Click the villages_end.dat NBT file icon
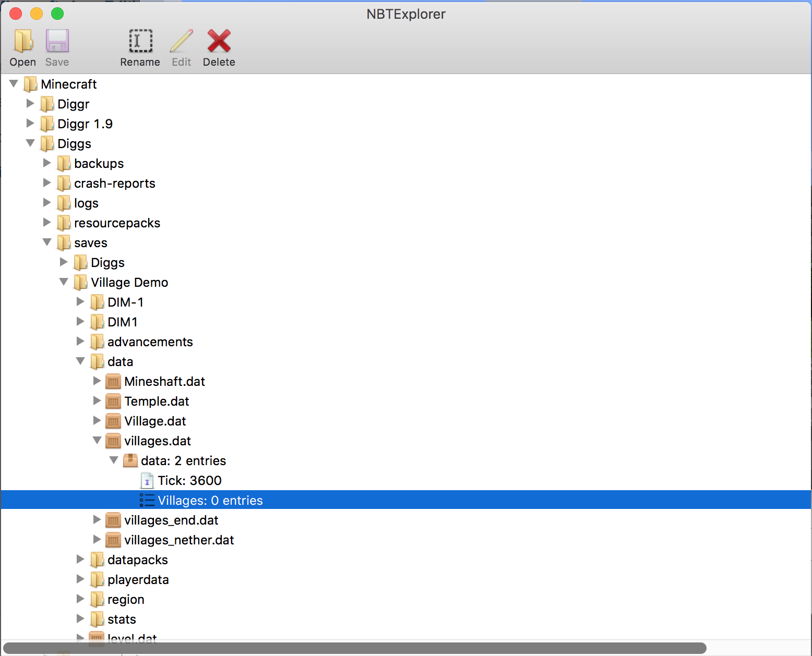812x656 pixels. click(113, 520)
